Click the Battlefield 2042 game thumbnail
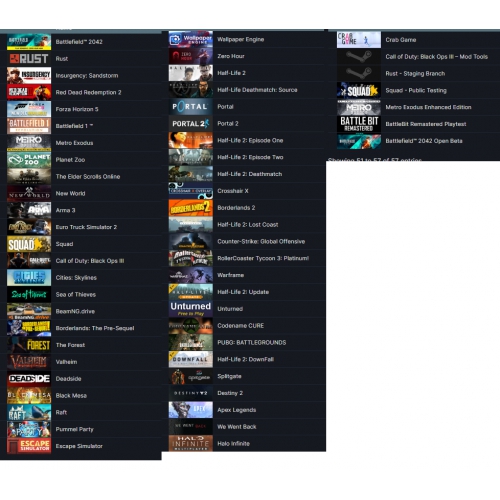 pos(29,42)
